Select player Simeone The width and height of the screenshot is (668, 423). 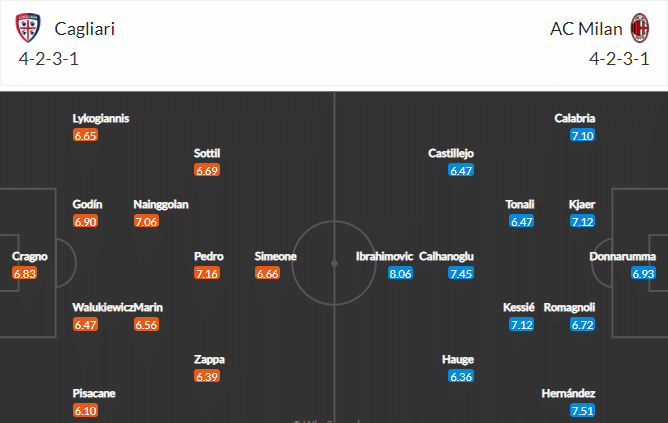pos(276,256)
